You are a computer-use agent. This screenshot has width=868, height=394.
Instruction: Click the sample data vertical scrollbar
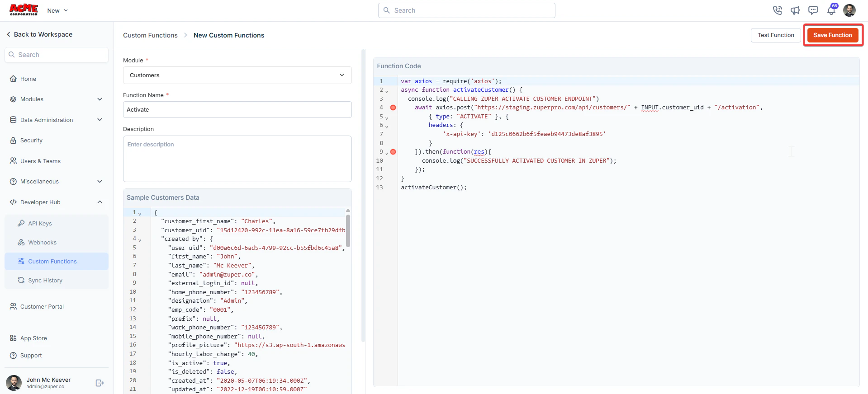[x=348, y=230]
